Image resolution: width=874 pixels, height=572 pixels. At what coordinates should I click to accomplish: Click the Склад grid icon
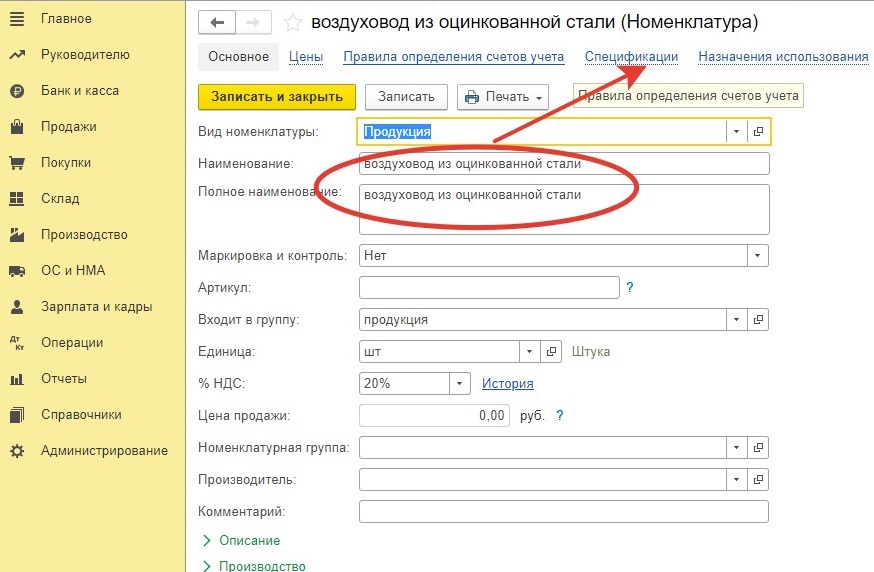tap(17, 198)
